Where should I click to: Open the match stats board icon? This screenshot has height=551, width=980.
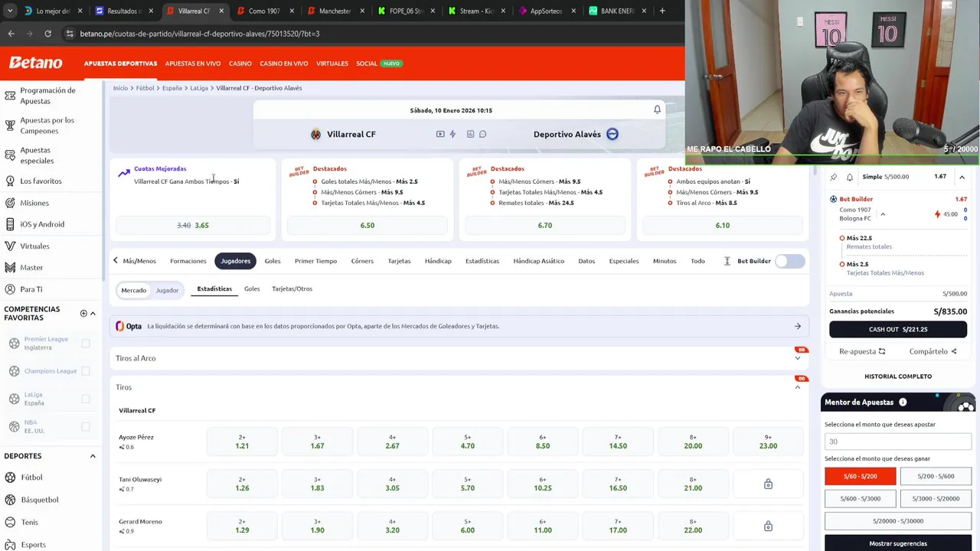click(x=470, y=134)
